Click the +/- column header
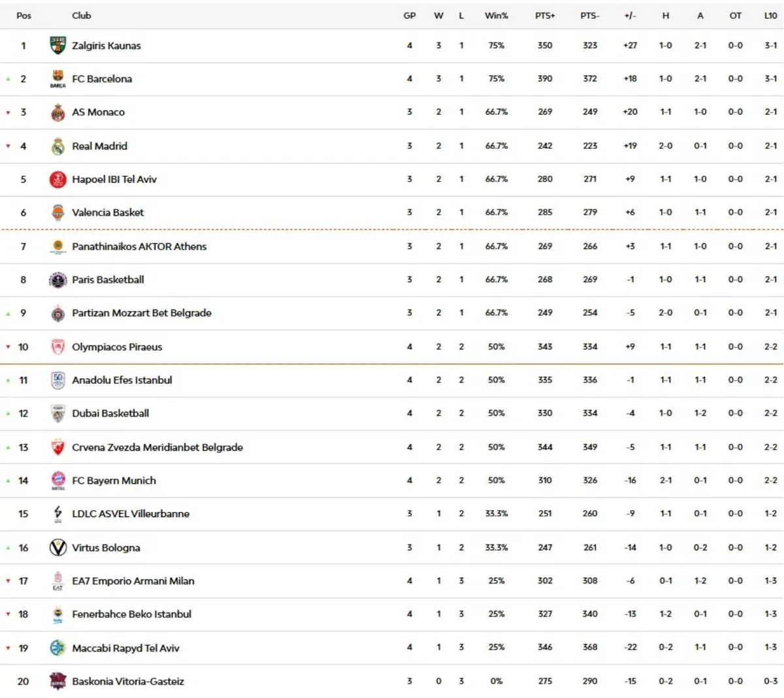 (x=630, y=16)
